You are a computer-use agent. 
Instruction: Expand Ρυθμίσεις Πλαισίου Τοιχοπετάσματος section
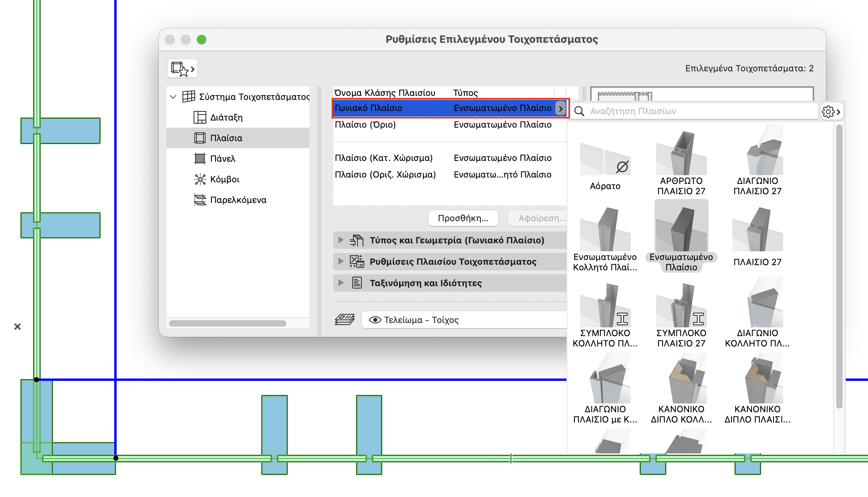(x=340, y=262)
